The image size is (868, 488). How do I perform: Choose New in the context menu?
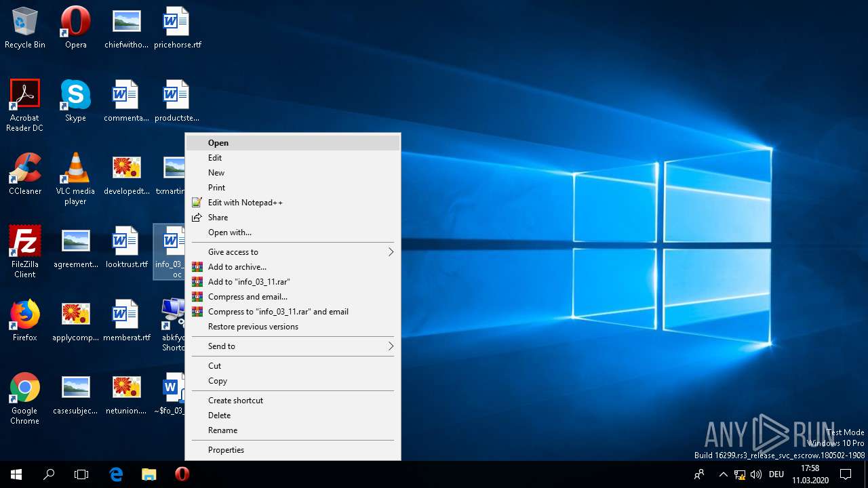[x=293, y=173]
